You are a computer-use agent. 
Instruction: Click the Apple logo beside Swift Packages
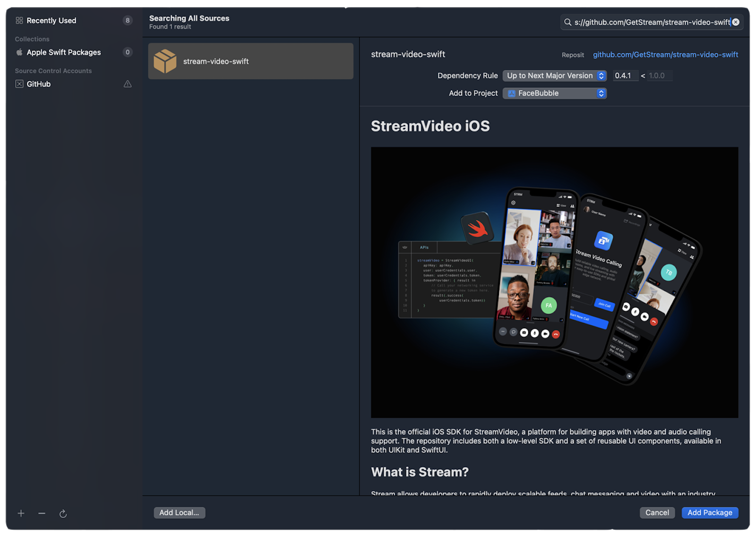click(x=19, y=52)
